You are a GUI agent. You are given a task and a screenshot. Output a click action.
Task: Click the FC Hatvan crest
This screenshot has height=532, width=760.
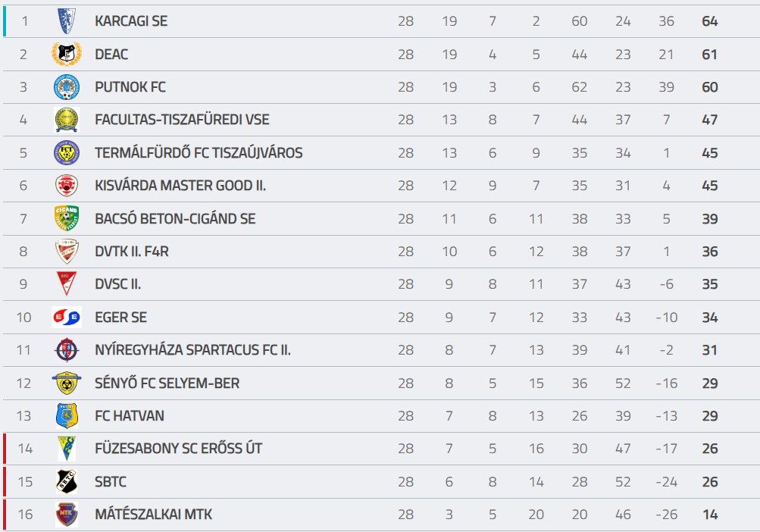[x=67, y=415]
